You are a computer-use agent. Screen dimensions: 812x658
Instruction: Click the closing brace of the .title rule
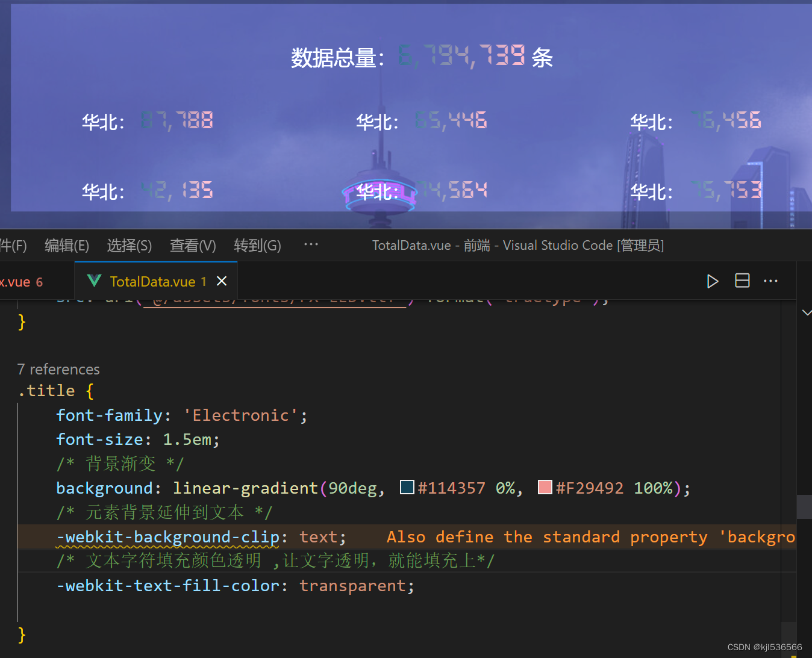[22, 635]
